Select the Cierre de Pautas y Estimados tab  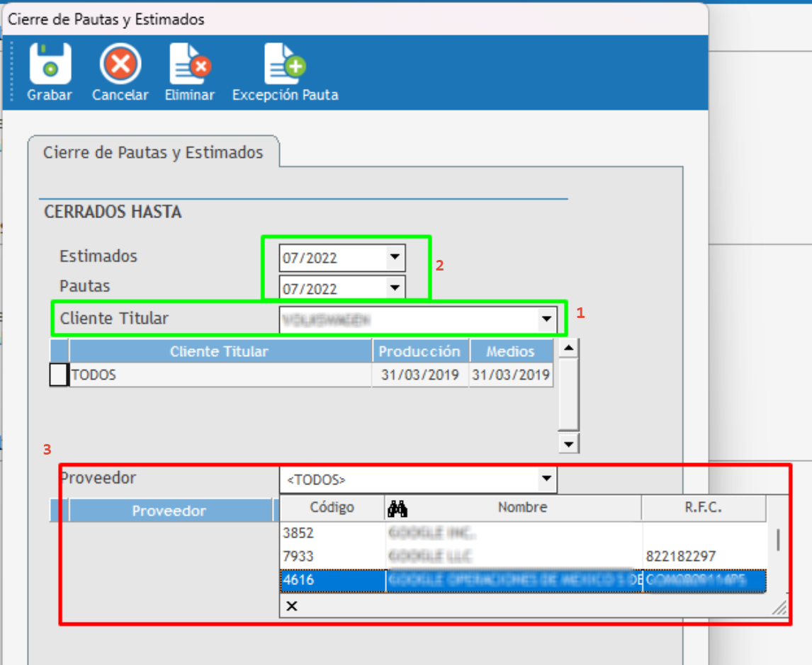pos(153,152)
